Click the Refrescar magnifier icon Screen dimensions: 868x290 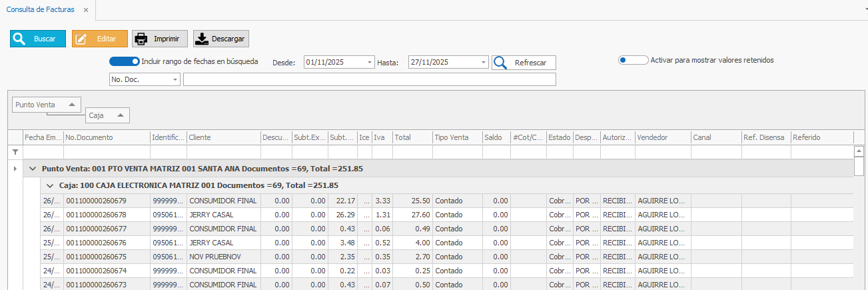500,63
